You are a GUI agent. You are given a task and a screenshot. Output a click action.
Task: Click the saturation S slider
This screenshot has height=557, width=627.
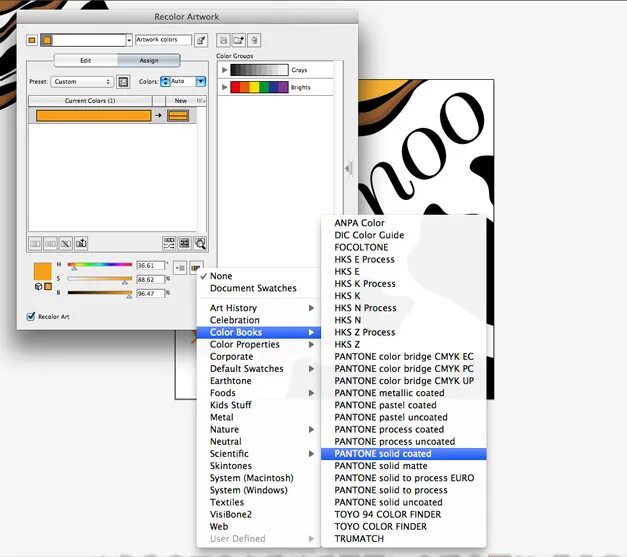click(x=100, y=279)
